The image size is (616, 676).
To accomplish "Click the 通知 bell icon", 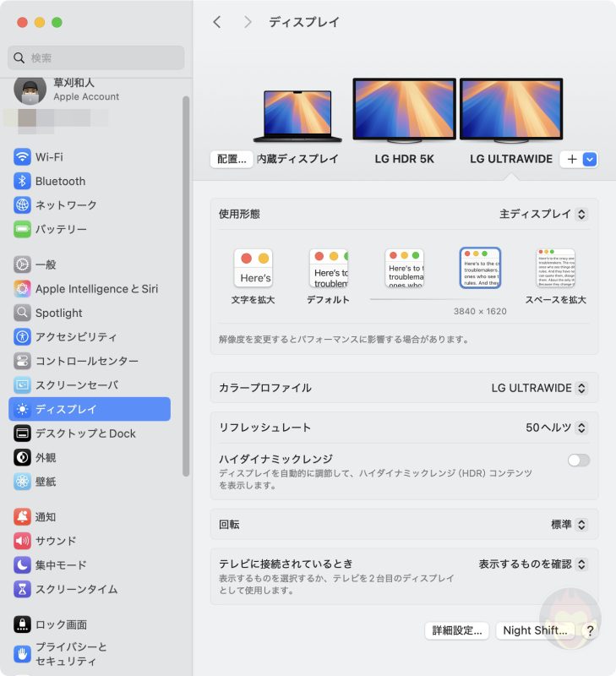I will [x=22, y=516].
